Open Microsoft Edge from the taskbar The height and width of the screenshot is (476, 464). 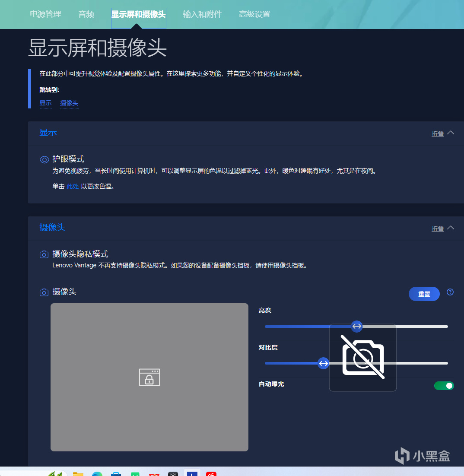pyautogui.click(x=97, y=473)
